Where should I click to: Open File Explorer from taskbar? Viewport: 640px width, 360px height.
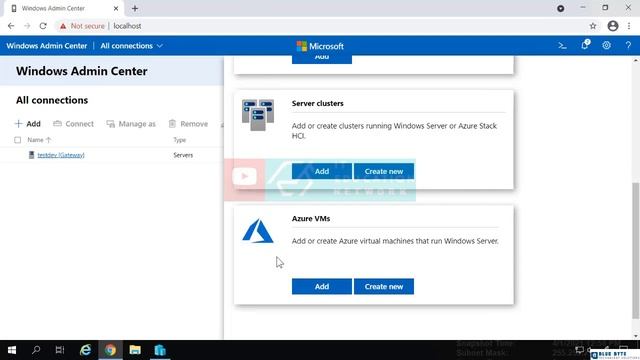135,350
